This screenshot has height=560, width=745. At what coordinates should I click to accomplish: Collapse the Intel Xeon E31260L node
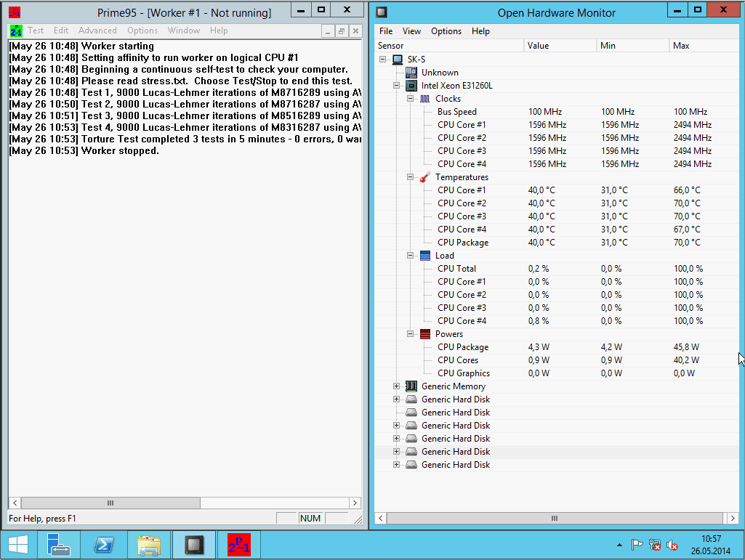coord(396,86)
